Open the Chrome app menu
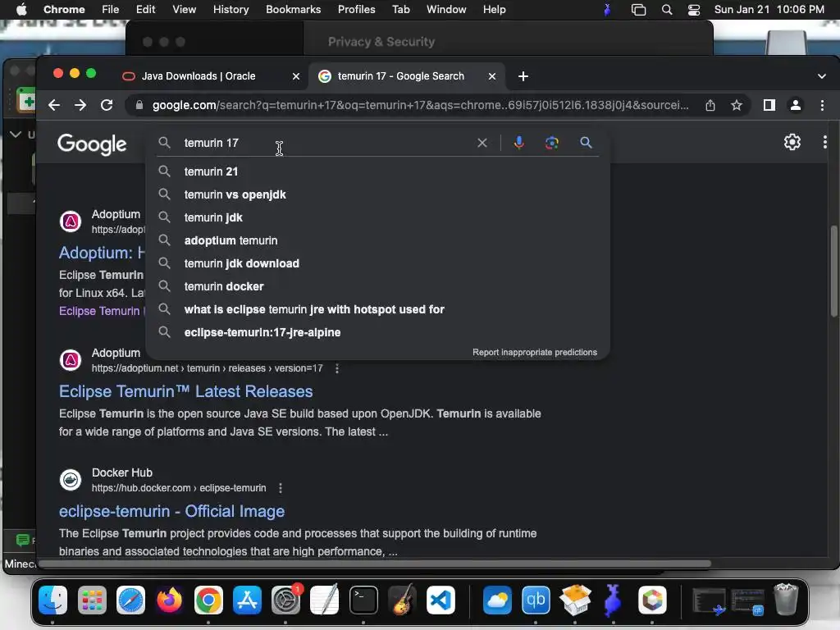The height and width of the screenshot is (630, 840). (x=64, y=10)
